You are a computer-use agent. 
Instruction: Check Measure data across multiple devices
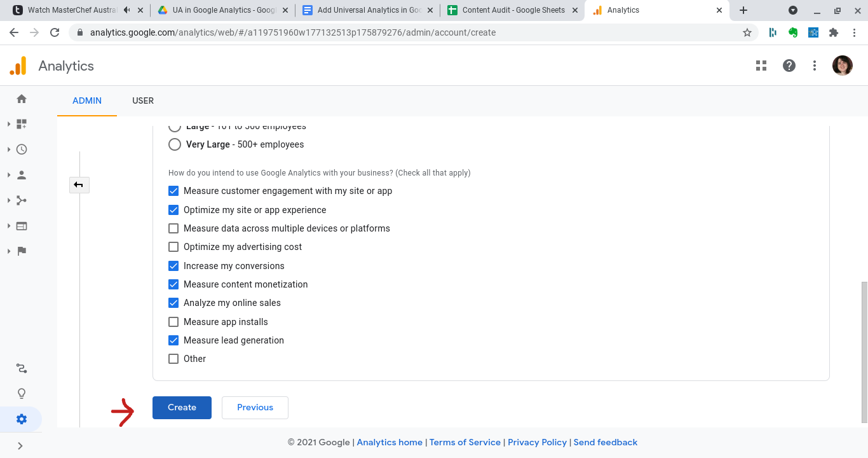point(173,228)
